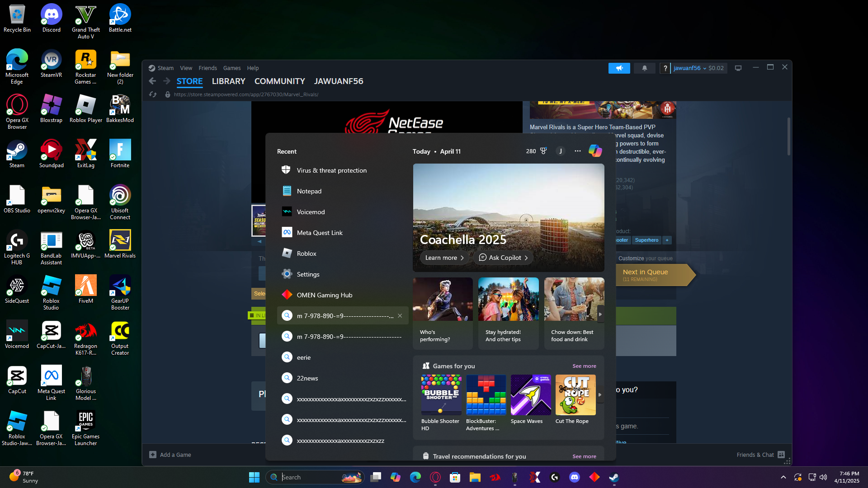868x488 pixels.
Task: Open the Friends menu in Steam
Action: (x=208, y=68)
